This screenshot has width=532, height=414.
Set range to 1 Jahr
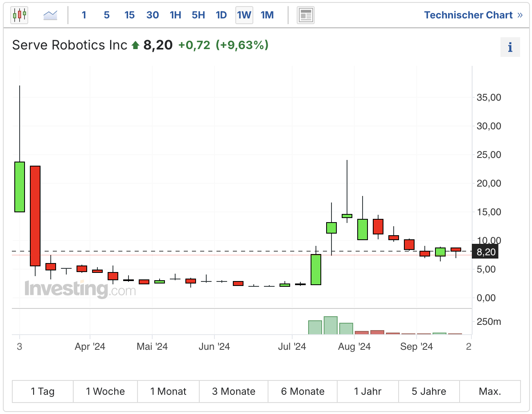point(368,391)
